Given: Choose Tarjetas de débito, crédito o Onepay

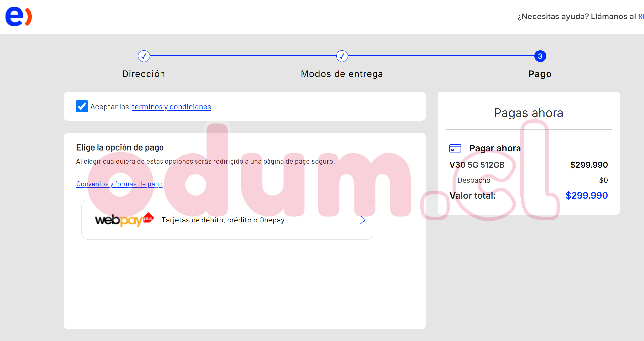Looking at the screenshot, I should point(223,220).
